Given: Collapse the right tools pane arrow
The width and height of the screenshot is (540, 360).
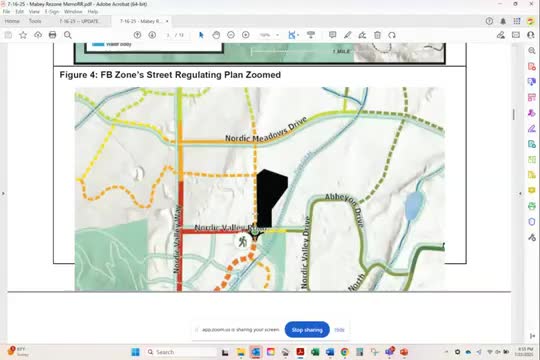Looking at the screenshot, I should 520,194.
